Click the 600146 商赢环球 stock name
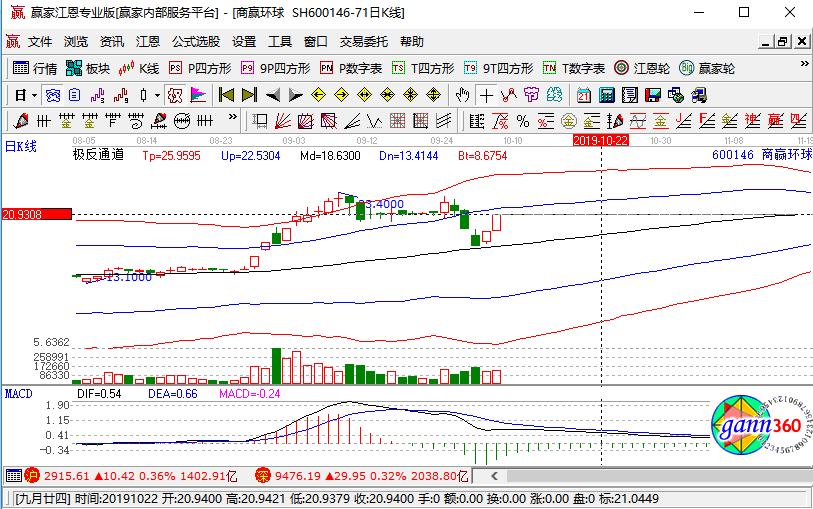 pos(762,154)
